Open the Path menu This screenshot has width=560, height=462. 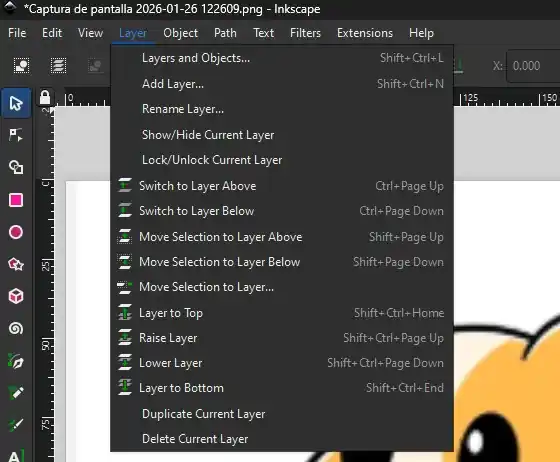tap(225, 33)
